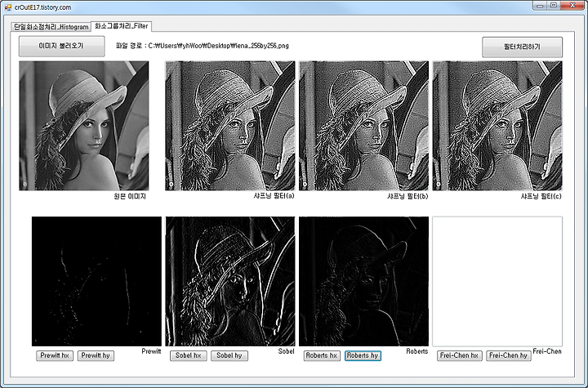Apply the Prewitt hx filter
Screen dimensions: 588x388
(55, 355)
